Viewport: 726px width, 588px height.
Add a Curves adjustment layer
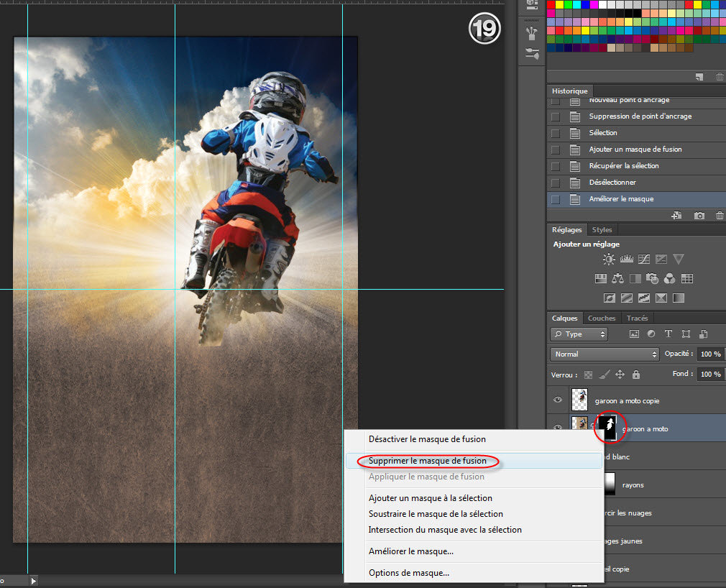[645, 259]
